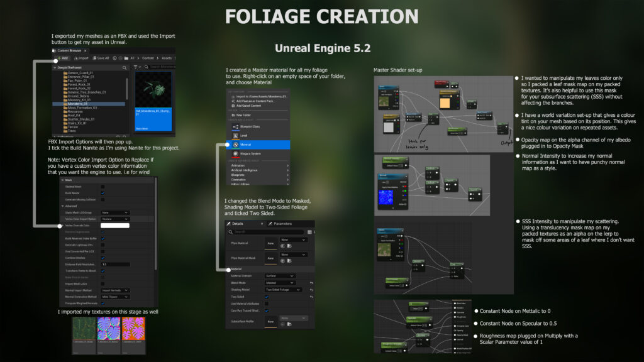Click the white Vertex Override Color swatch
Viewport: 644px width, 362px height.
point(115,226)
